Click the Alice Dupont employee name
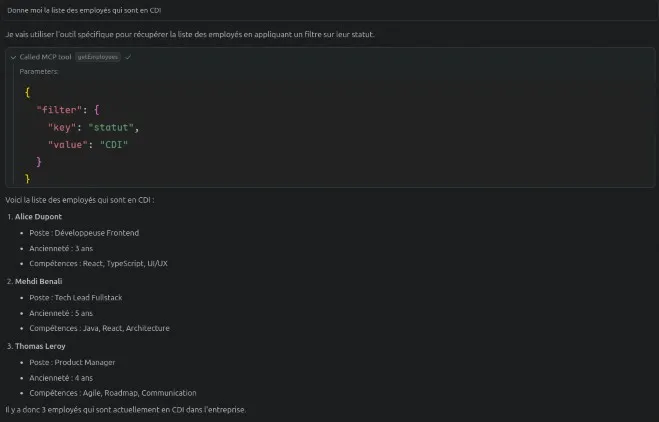The width and height of the screenshot is (659, 422). click(39, 216)
